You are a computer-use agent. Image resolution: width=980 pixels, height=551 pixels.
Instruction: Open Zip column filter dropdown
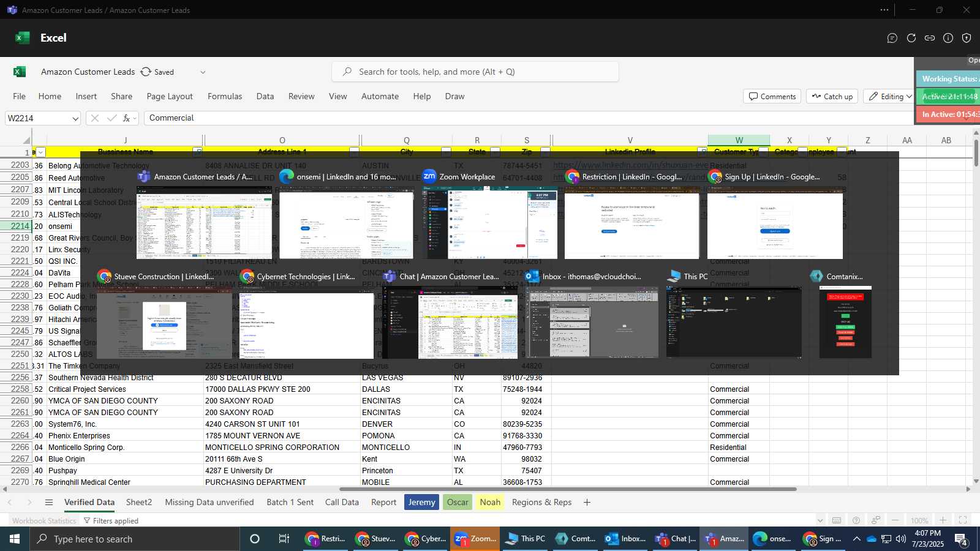[x=545, y=152]
